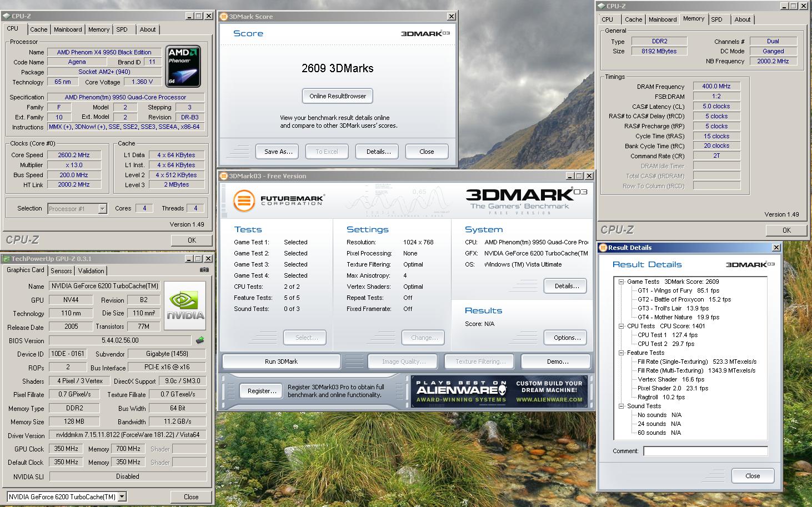
Task: Open the Options... button in 3DMark03
Action: (x=567, y=338)
